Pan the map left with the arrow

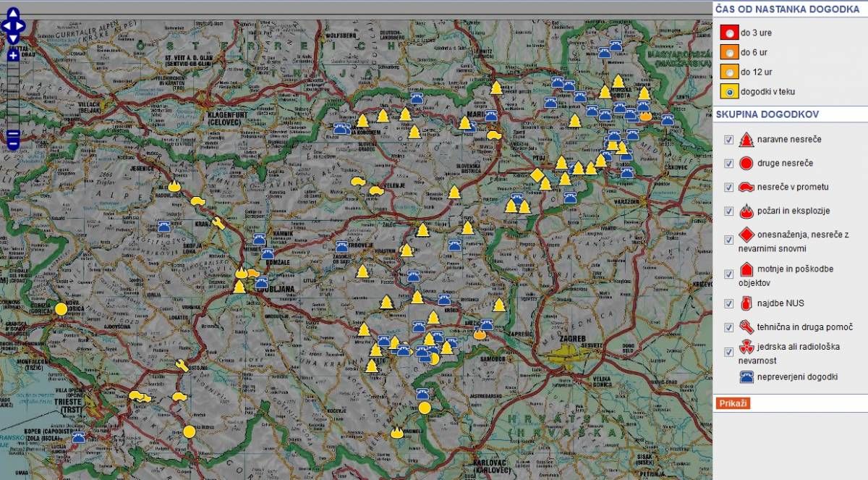click(5, 26)
